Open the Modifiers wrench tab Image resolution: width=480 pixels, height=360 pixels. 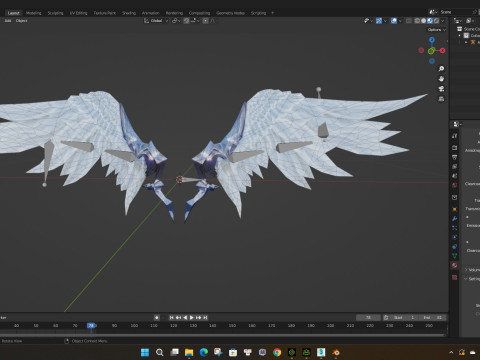454,219
